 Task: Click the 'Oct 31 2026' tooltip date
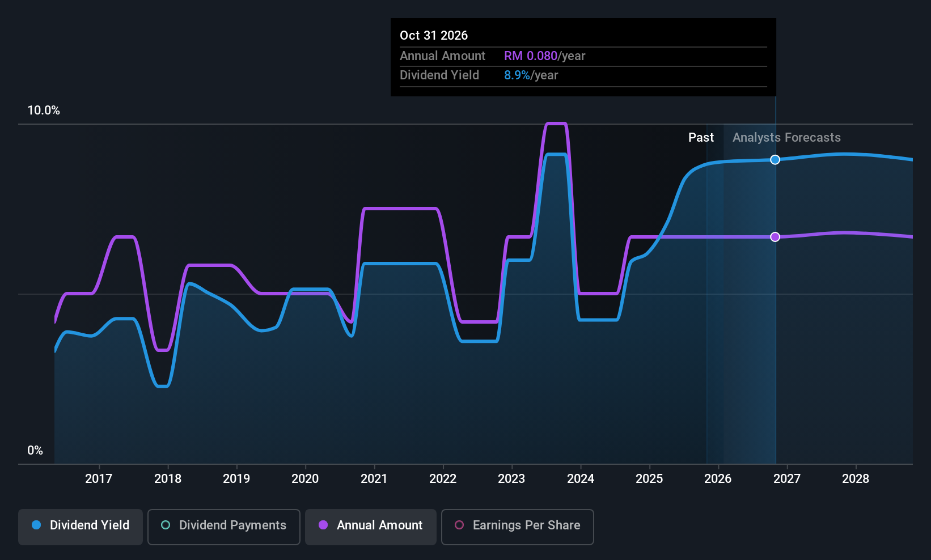click(x=434, y=36)
